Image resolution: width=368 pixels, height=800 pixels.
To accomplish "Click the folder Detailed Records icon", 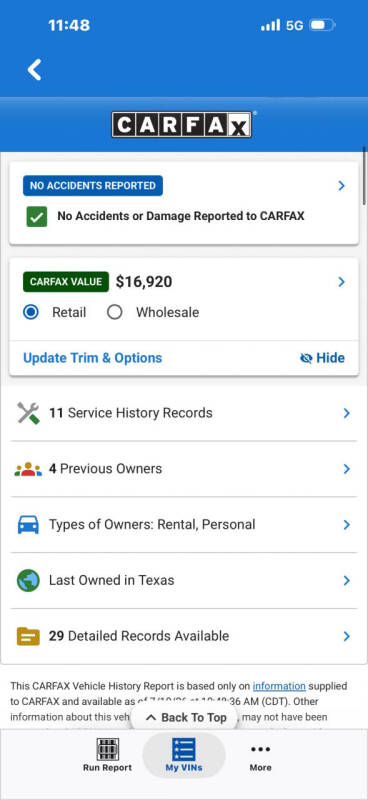I will 28,636.
